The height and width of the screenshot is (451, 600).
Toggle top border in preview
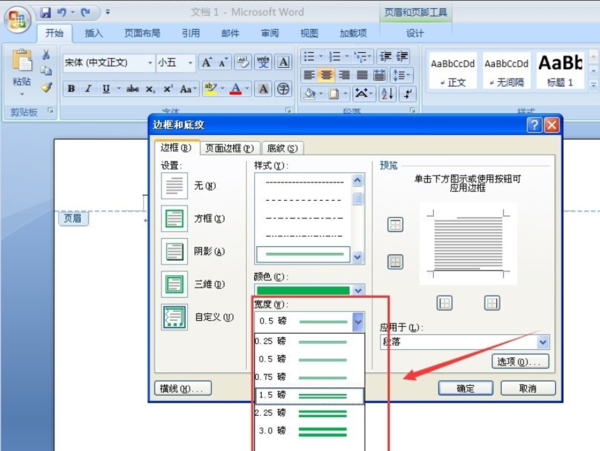tap(395, 225)
